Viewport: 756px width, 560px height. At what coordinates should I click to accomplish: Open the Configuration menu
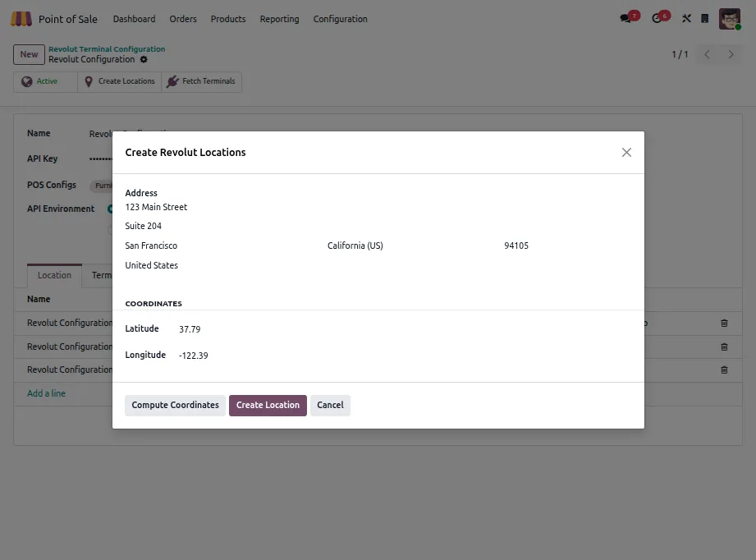(340, 19)
